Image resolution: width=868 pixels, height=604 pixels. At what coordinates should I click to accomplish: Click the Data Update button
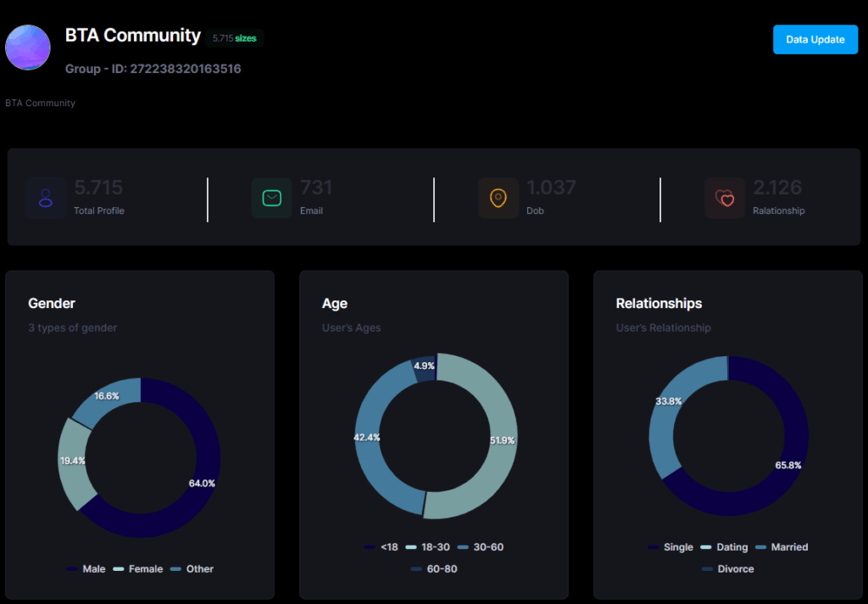(815, 40)
